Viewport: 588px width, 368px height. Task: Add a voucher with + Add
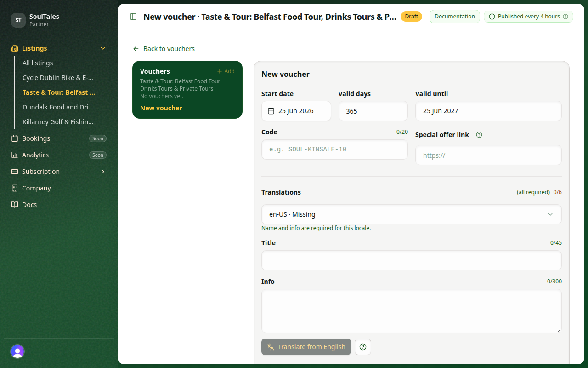pos(226,71)
